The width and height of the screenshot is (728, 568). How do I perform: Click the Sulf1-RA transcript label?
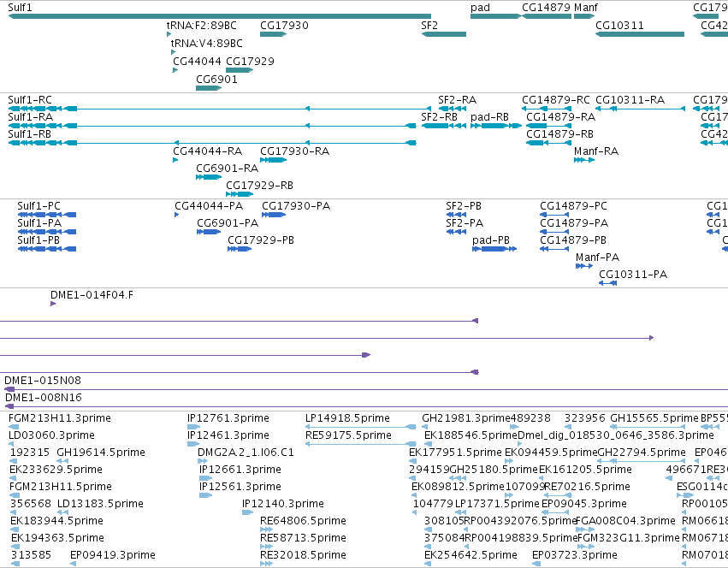(30, 117)
